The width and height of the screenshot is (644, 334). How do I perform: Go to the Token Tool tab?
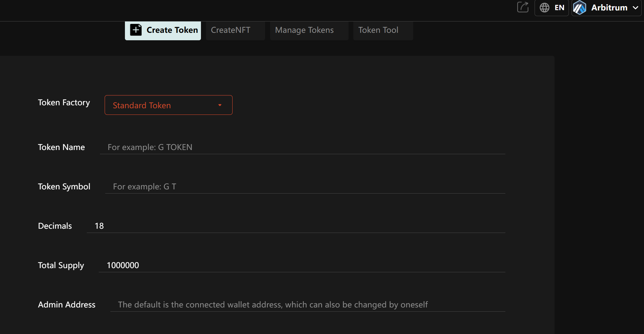point(378,30)
